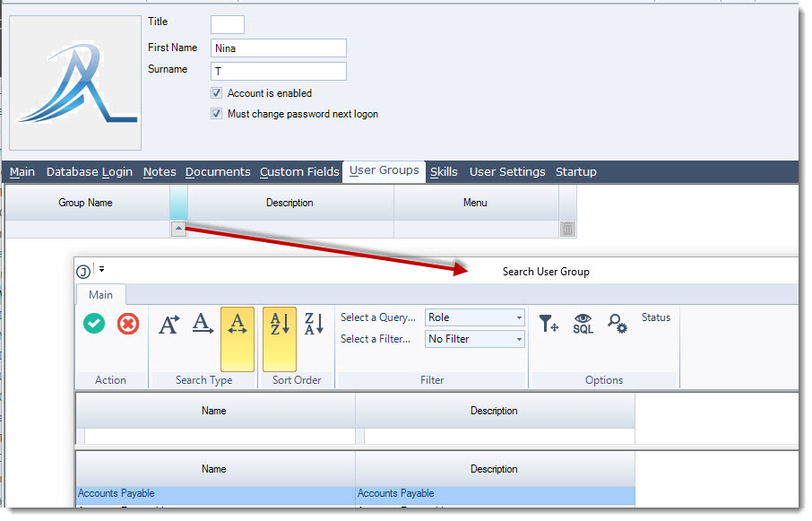The height and width of the screenshot is (521, 812).
Task: Set sort order descending Z-A
Action: coord(314,325)
